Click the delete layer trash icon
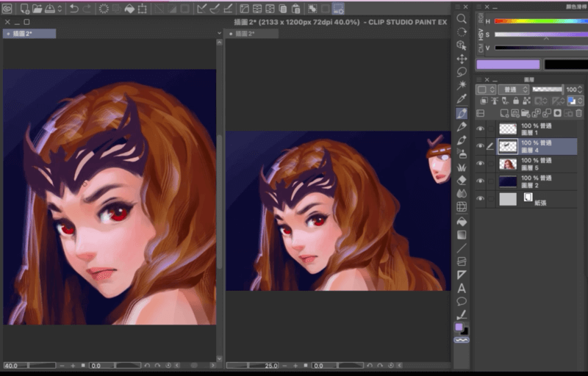Image resolution: width=588 pixels, height=376 pixels. tap(579, 114)
